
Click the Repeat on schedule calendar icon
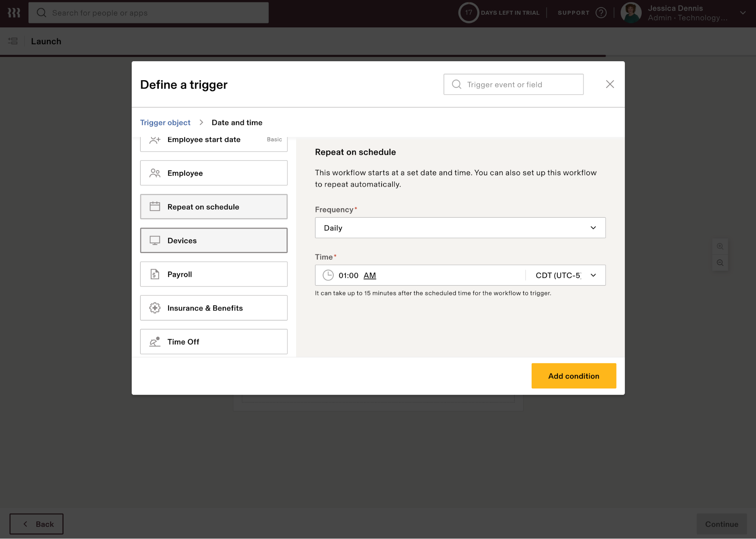pyautogui.click(x=154, y=207)
